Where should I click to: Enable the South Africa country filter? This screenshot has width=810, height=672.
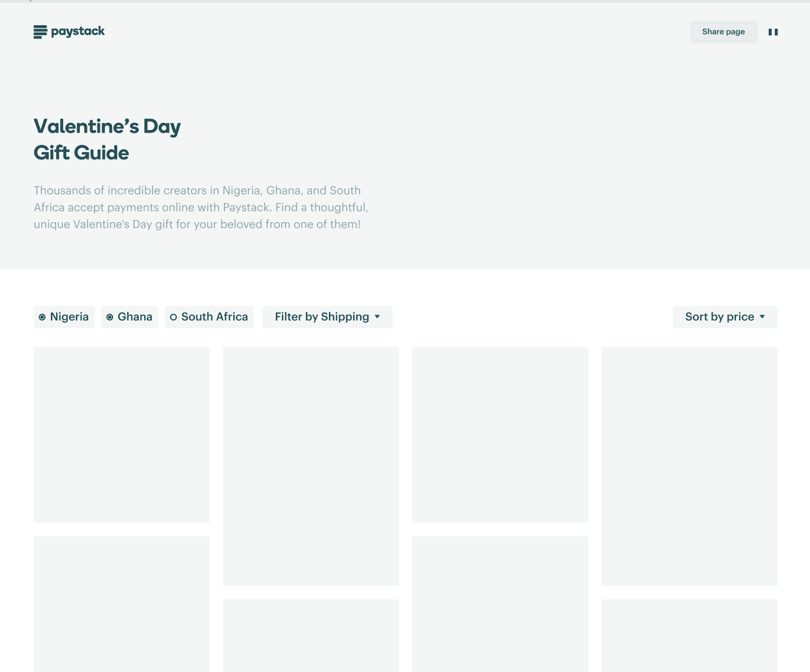coord(209,317)
